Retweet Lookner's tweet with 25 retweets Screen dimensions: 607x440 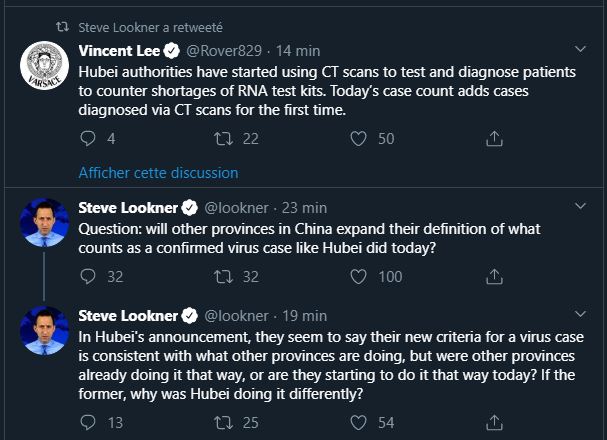click(222, 423)
